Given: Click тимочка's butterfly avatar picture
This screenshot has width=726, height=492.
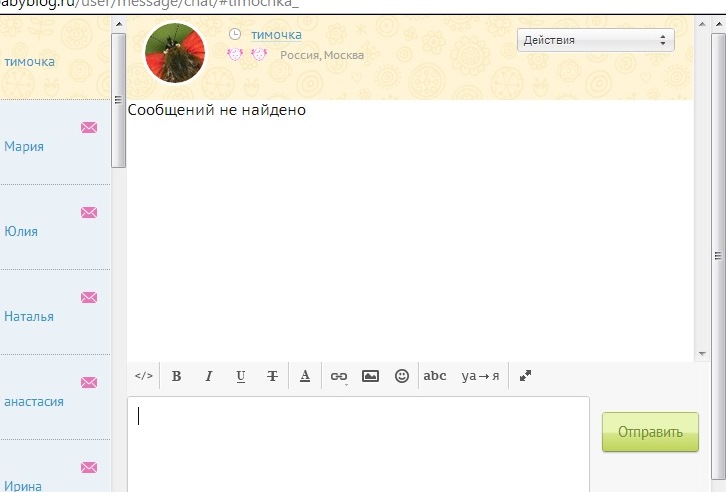Looking at the screenshot, I should tap(175, 53).
